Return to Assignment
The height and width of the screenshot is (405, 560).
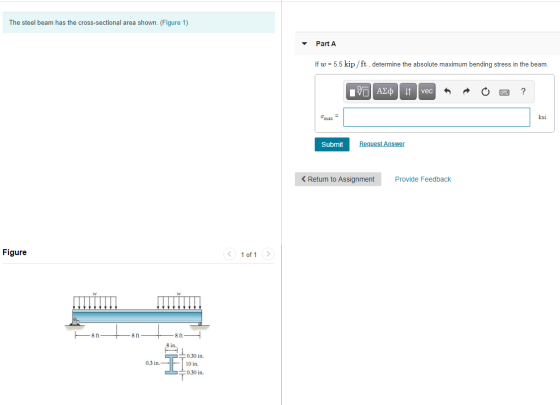[338, 179]
